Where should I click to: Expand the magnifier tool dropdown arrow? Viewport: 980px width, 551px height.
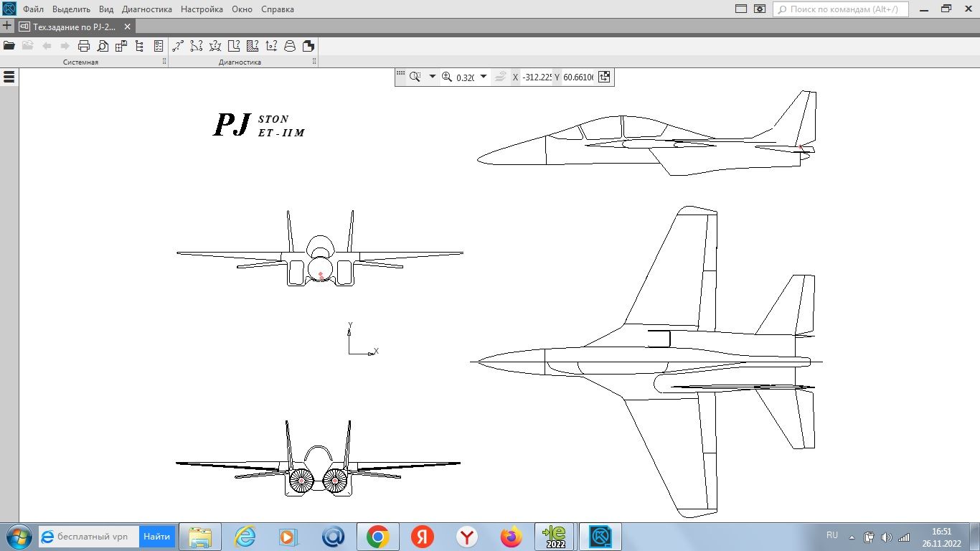[431, 77]
